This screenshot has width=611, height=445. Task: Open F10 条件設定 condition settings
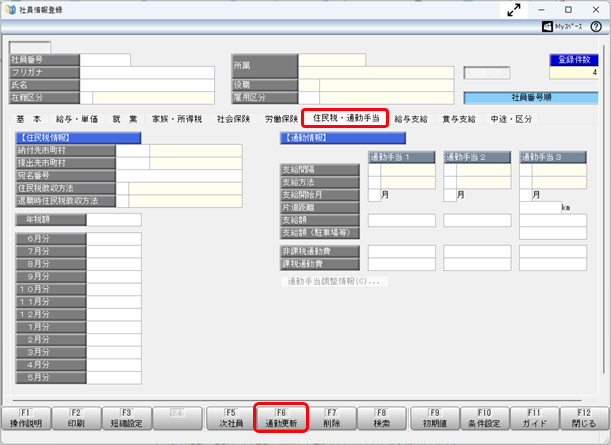click(484, 417)
